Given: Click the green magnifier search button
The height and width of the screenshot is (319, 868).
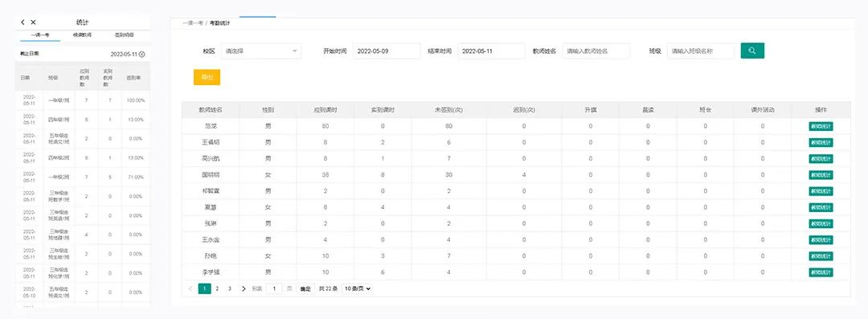Looking at the screenshot, I should 752,51.
